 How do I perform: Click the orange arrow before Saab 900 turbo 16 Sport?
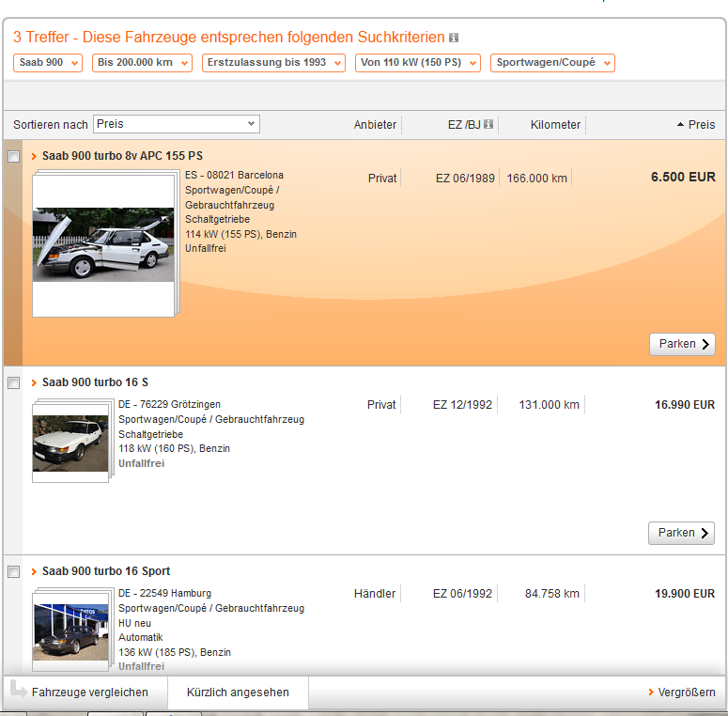coord(34,571)
